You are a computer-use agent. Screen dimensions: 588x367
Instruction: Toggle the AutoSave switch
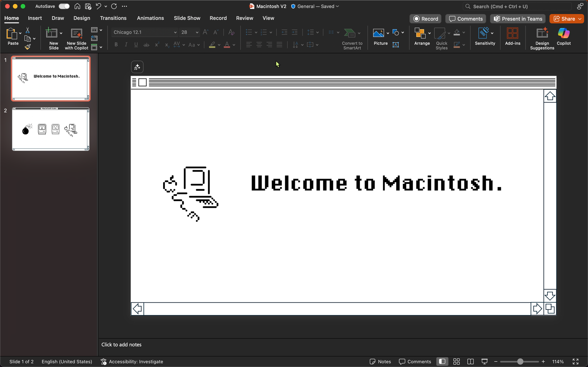coord(64,6)
